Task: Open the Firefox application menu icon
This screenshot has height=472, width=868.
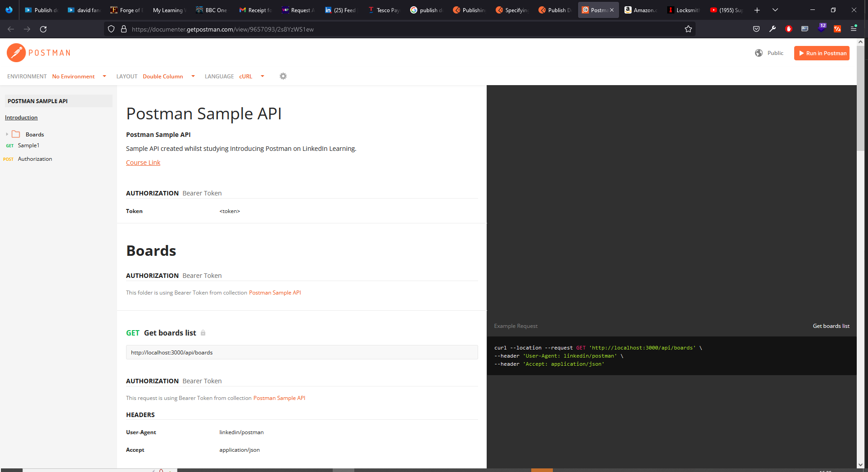Action: tap(853, 29)
